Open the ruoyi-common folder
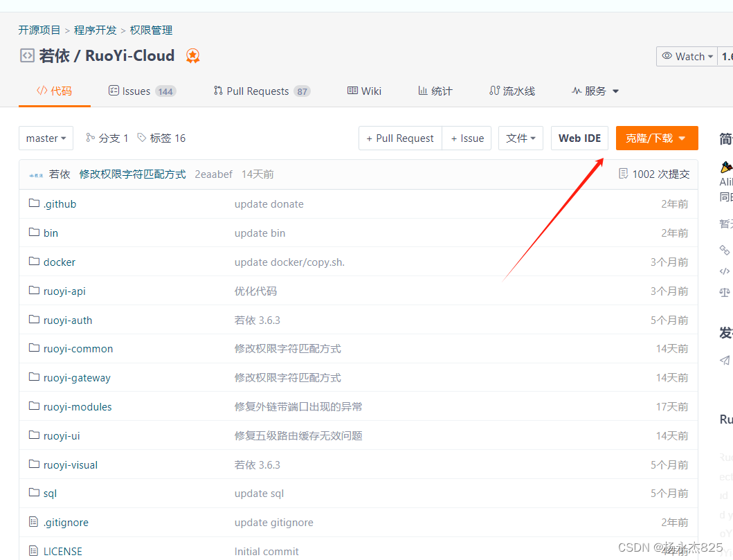 coord(78,349)
